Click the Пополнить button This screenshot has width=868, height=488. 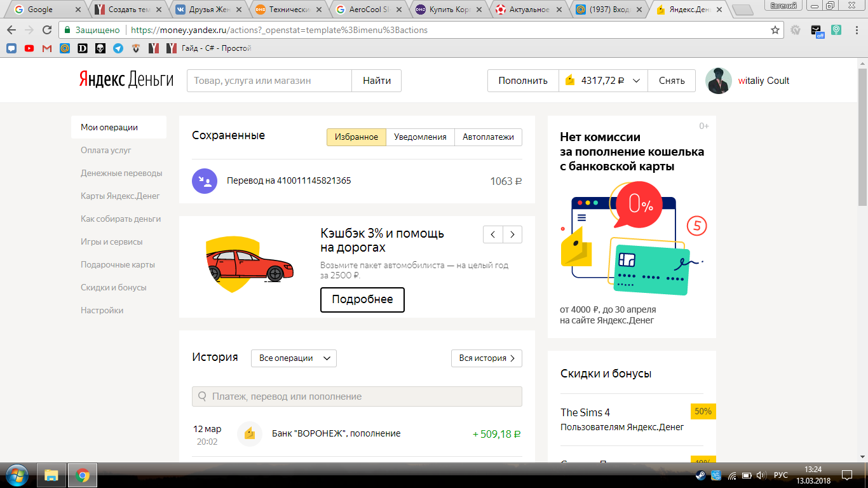[522, 80]
